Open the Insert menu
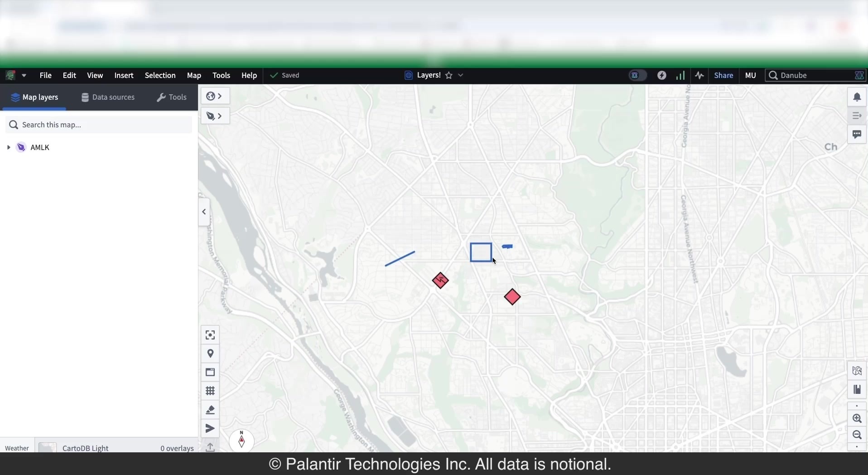The height and width of the screenshot is (475, 868). point(124,75)
